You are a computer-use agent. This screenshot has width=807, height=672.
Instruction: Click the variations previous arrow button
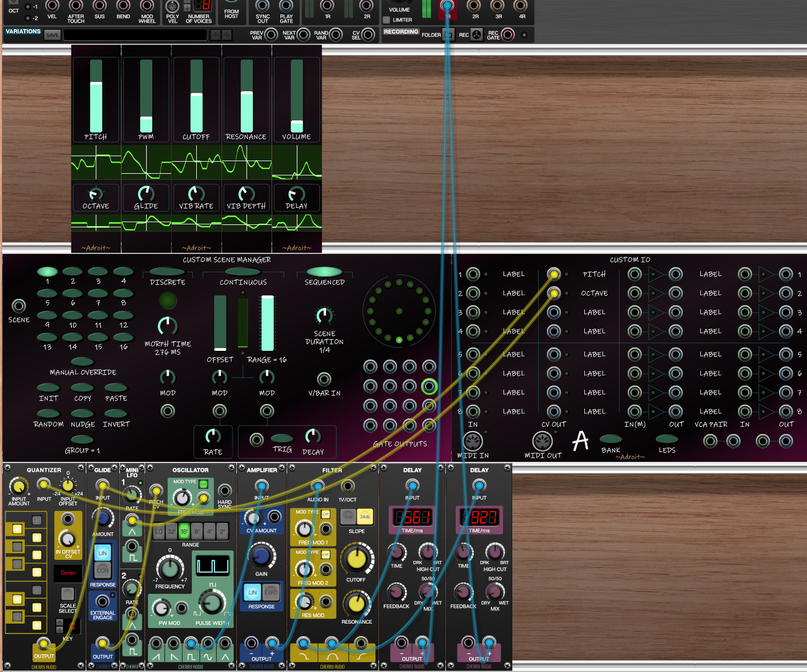(215, 35)
